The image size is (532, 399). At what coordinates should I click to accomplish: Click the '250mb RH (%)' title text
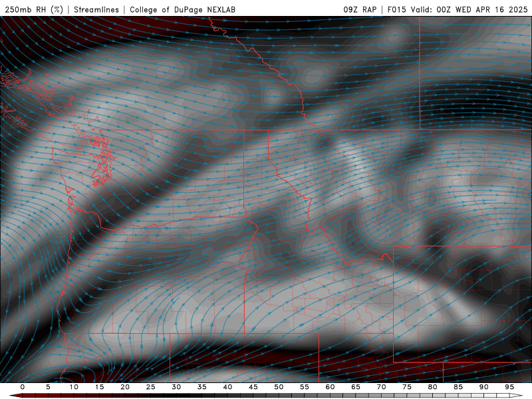[x=34, y=9]
